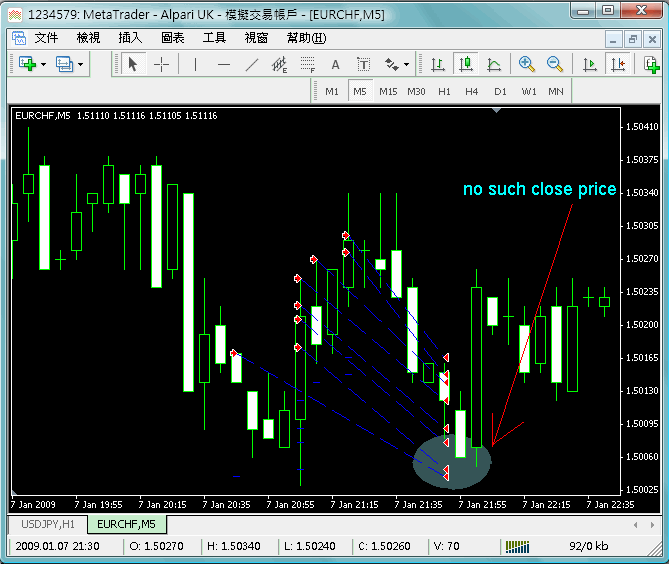Image resolution: width=669 pixels, height=564 pixels.
Task: Click the New Chart icon
Action: (x=28, y=64)
